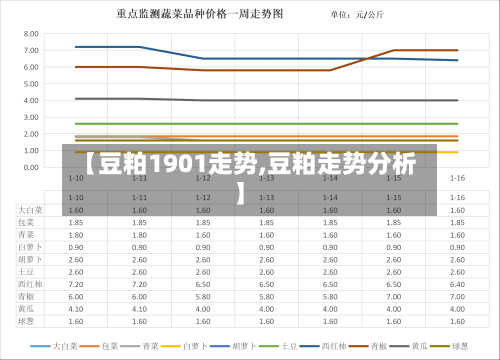Screen dimensions: 500x360
Task: Click the overlay banner text 豆粕1901走势
Action: 178,164
